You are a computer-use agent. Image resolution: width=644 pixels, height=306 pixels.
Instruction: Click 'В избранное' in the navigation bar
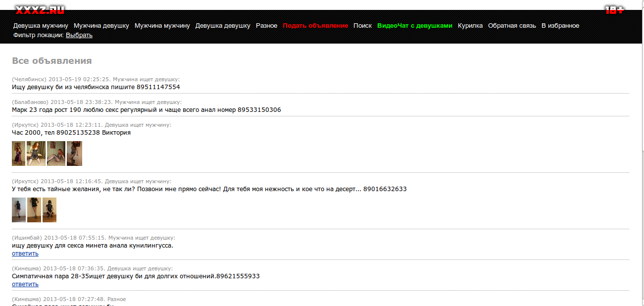coord(560,26)
